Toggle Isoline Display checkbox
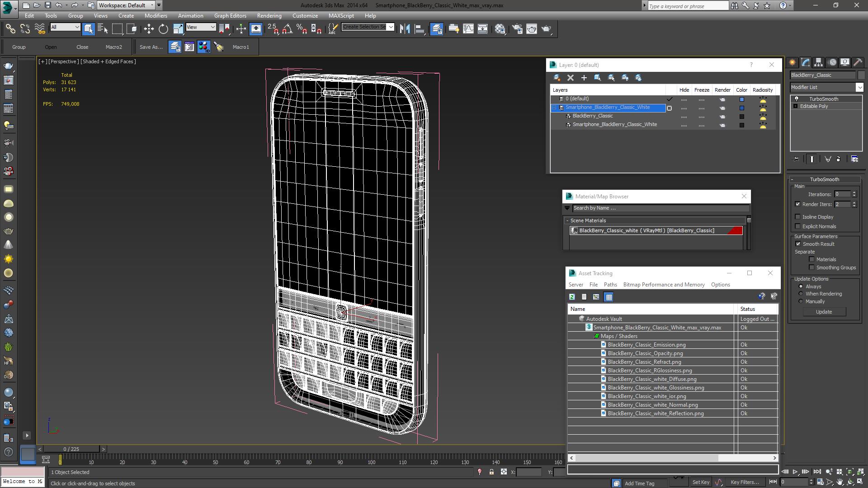 798,217
